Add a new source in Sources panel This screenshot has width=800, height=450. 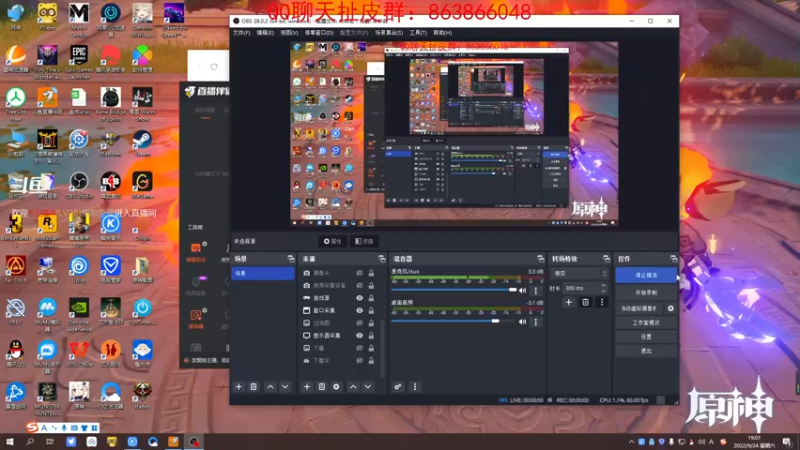(x=307, y=387)
